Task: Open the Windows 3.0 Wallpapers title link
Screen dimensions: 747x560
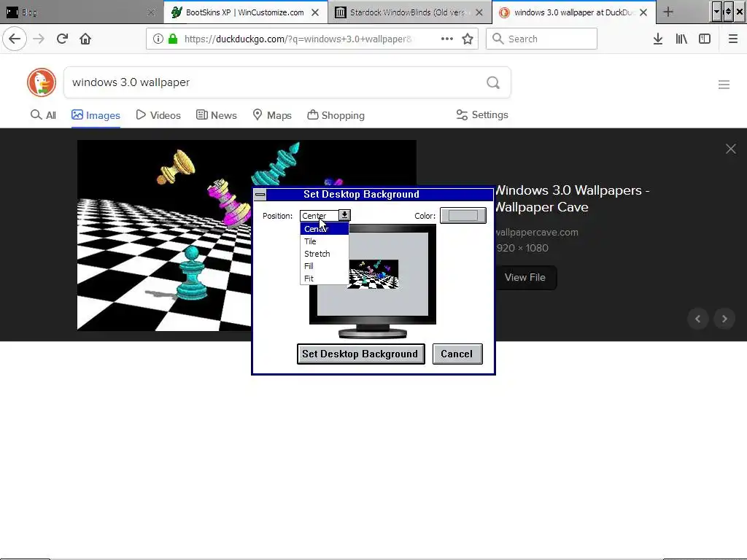Action: 572,198
